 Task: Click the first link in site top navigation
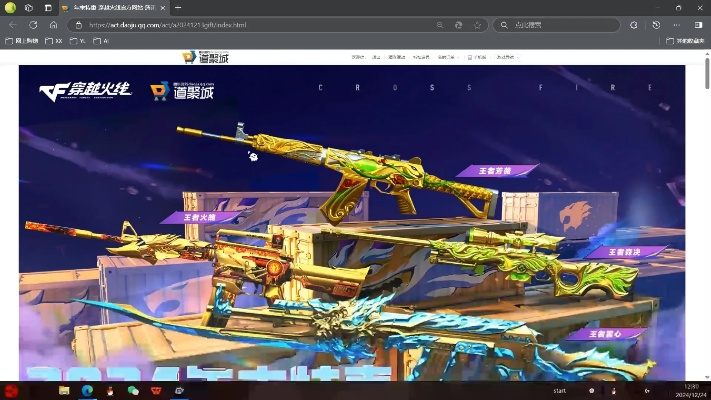tap(358, 57)
